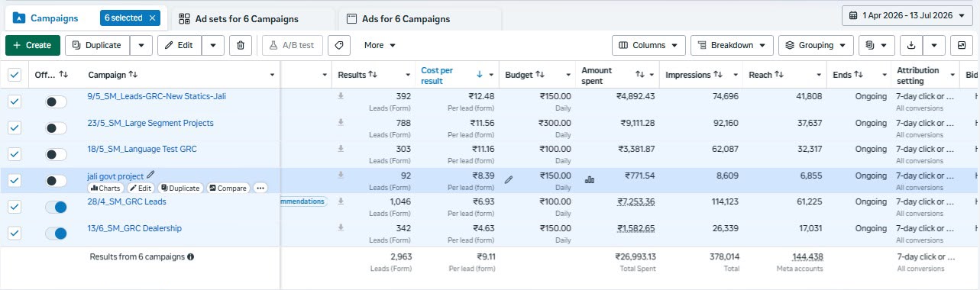Viewport: 980px width, 290px height.
Task: Click Duplicate inline button under jali govt project
Action: (x=180, y=188)
